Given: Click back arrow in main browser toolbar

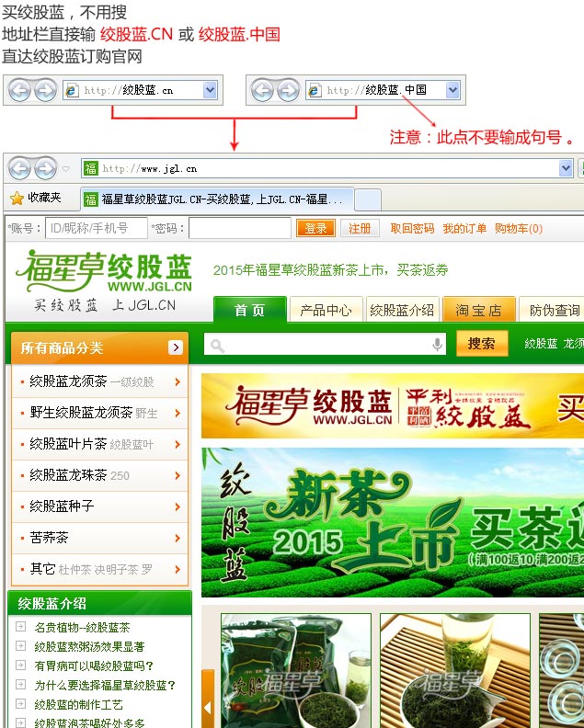Looking at the screenshot, I should tap(20, 168).
